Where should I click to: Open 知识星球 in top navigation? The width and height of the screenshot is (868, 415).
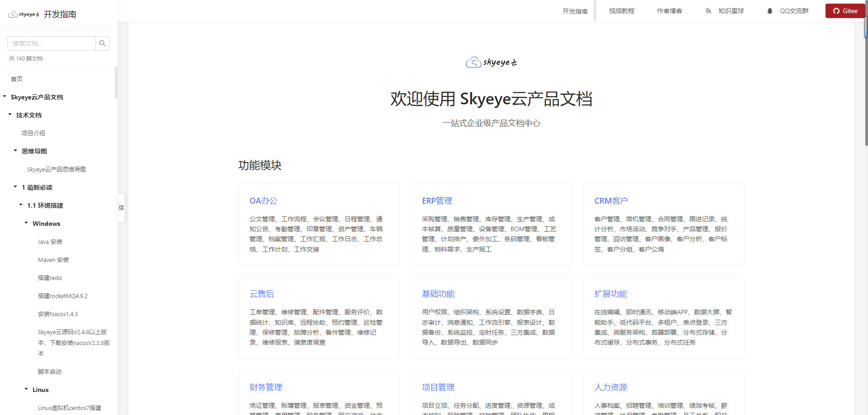731,11
